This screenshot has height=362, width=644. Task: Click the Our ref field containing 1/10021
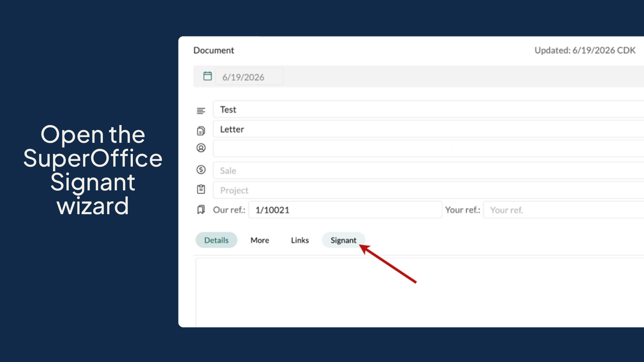pos(345,210)
